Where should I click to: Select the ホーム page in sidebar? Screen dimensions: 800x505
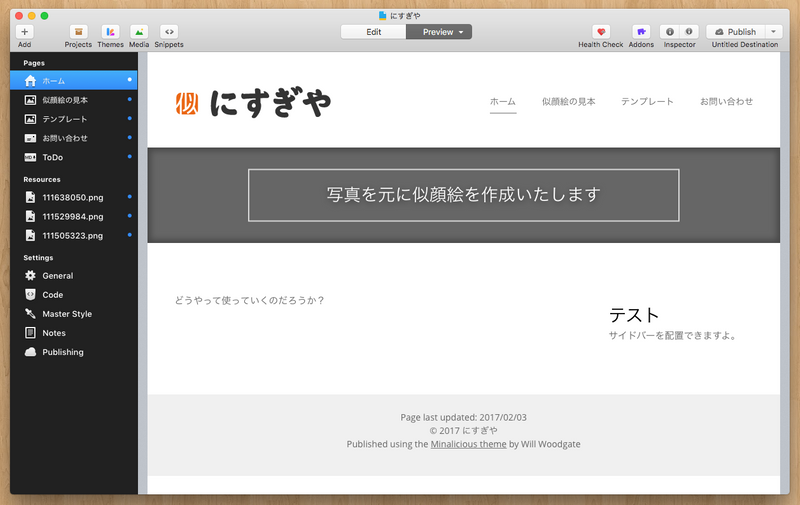tap(73, 81)
